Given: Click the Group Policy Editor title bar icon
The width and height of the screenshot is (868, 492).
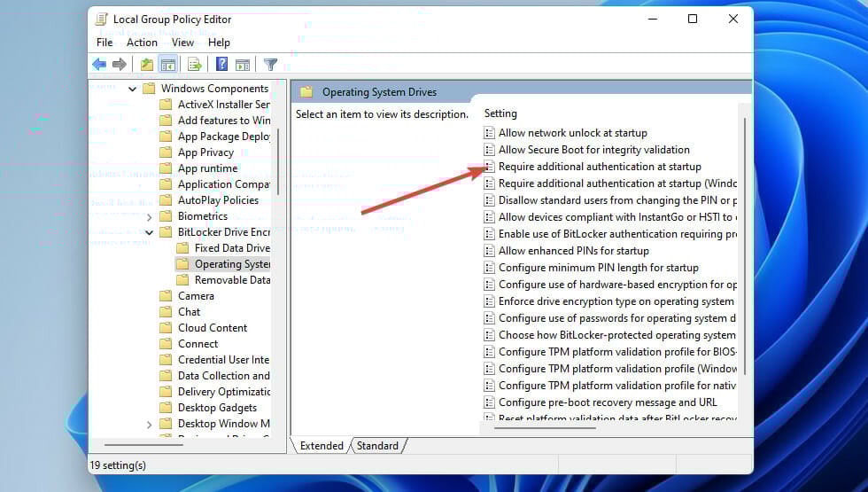Looking at the screenshot, I should click(101, 20).
